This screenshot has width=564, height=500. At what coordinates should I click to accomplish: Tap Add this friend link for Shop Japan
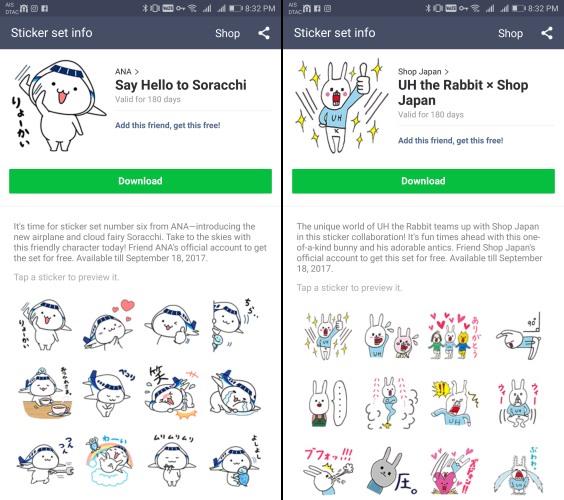(450, 140)
